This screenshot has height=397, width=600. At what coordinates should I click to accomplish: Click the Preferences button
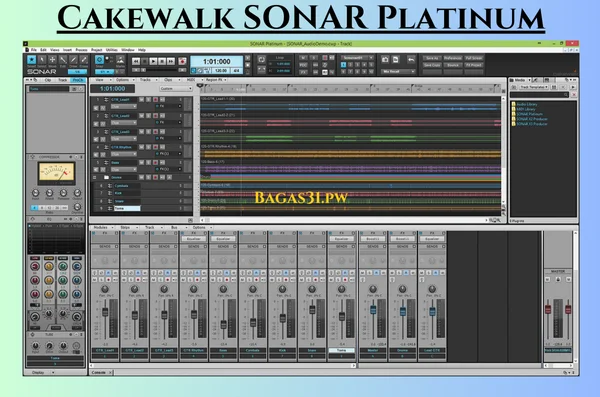tap(453, 58)
